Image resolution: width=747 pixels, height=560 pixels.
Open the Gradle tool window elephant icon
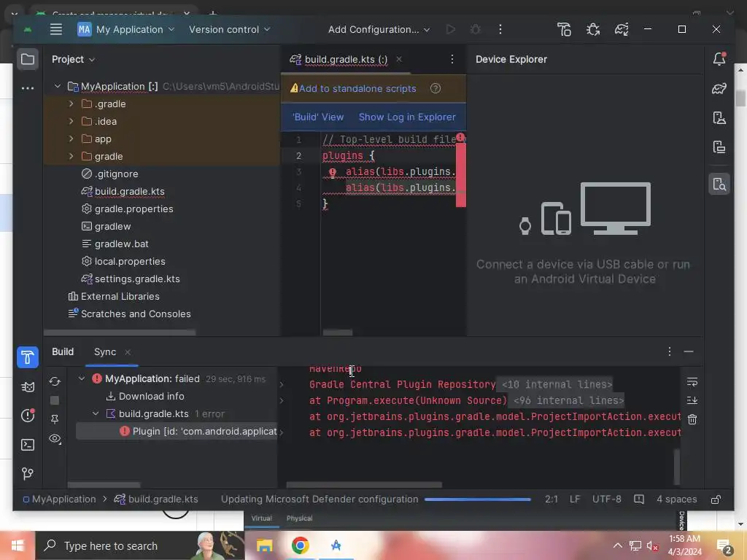pyautogui.click(x=719, y=88)
